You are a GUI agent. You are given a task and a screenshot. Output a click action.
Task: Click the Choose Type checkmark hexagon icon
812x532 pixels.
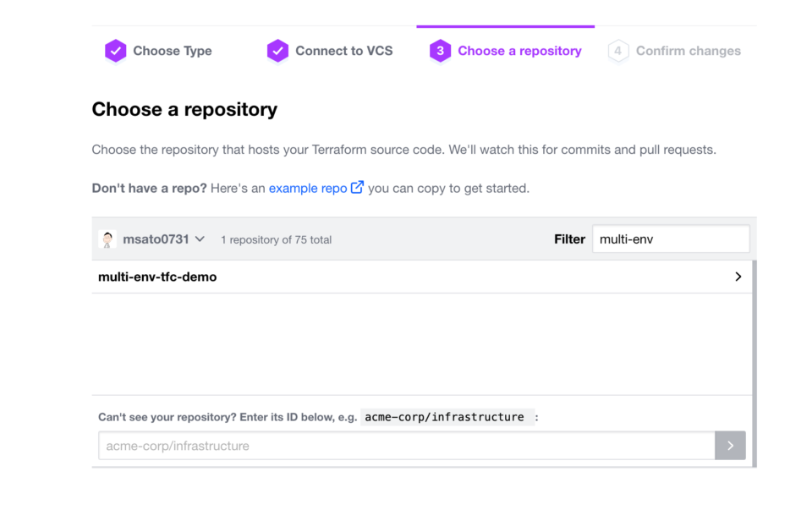coord(115,51)
